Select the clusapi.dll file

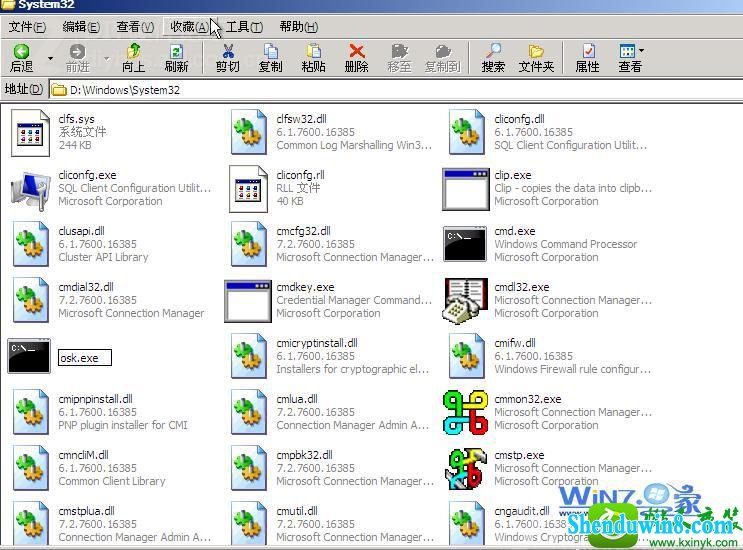coord(82,244)
